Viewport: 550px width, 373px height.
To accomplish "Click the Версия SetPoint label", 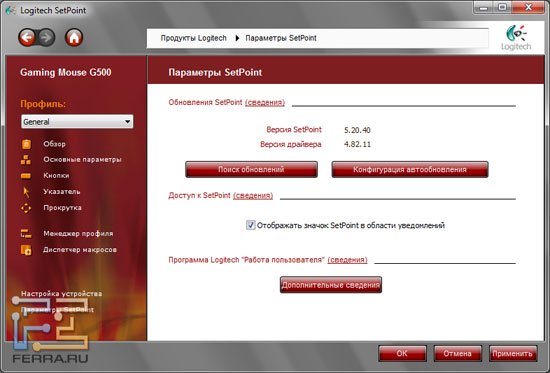I will click(294, 129).
